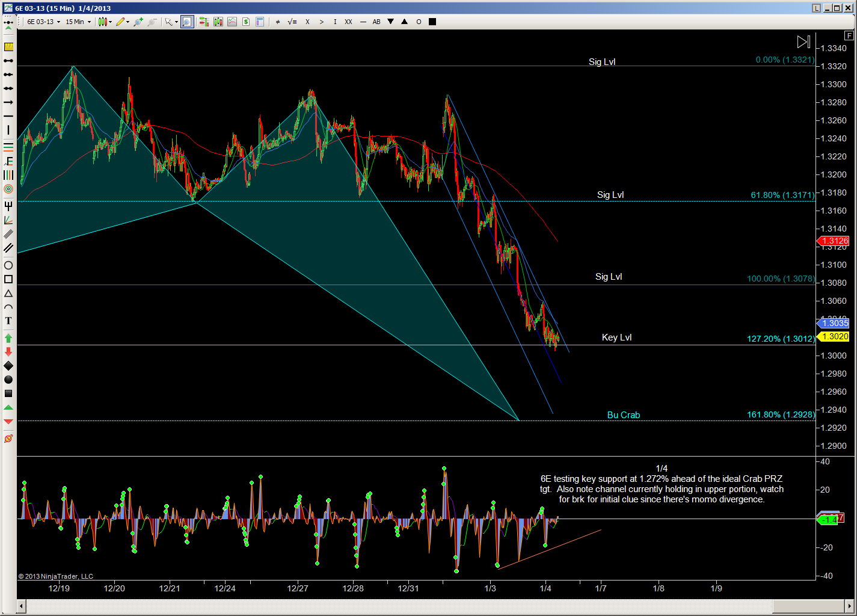The width and height of the screenshot is (857, 616).
Task: Choose the Ellipse drawing tool
Action: click(x=8, y=265)
